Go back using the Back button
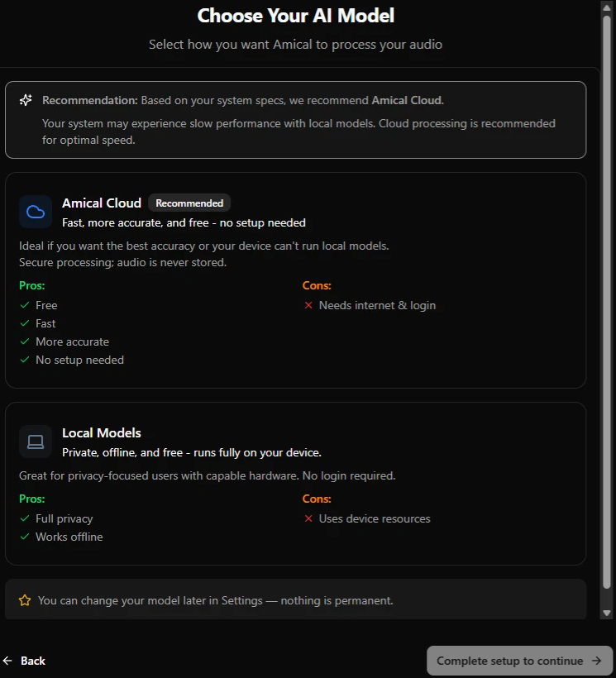Screen dimensions: 616x678 point(24,661)
